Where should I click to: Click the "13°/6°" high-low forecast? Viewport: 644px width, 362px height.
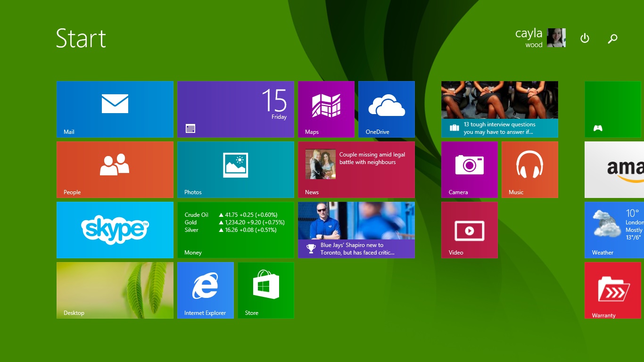pos(634,238)
